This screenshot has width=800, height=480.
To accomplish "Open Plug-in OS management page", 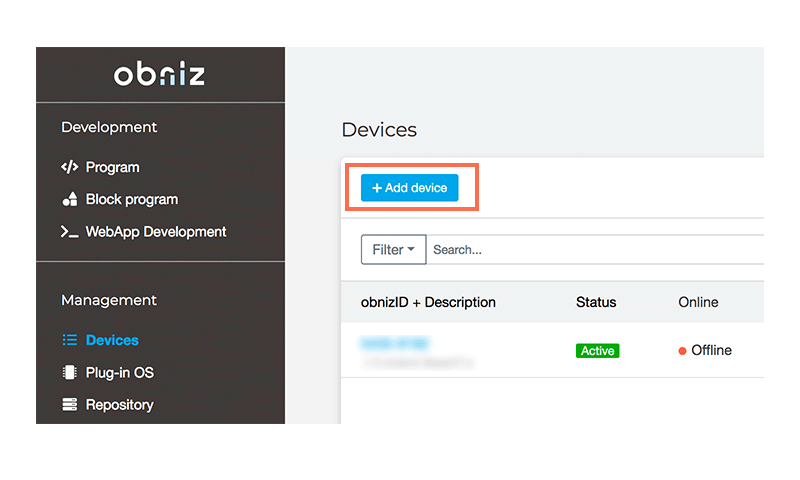I will [119, 373].
